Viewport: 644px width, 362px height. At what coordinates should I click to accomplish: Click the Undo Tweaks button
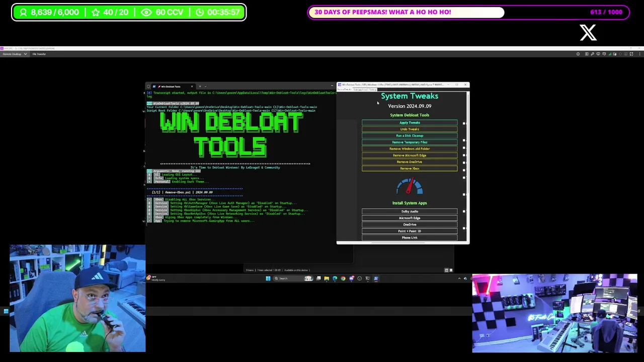410,129
